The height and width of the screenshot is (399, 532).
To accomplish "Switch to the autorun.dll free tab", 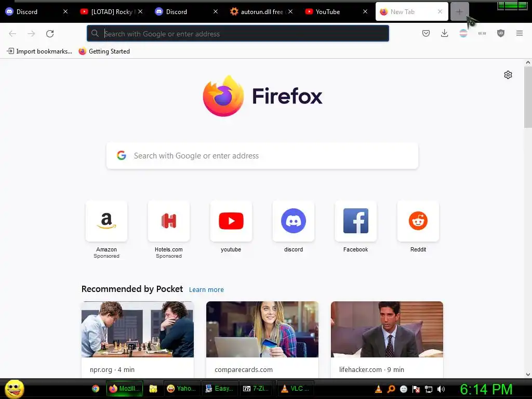I will pos(261,12).
